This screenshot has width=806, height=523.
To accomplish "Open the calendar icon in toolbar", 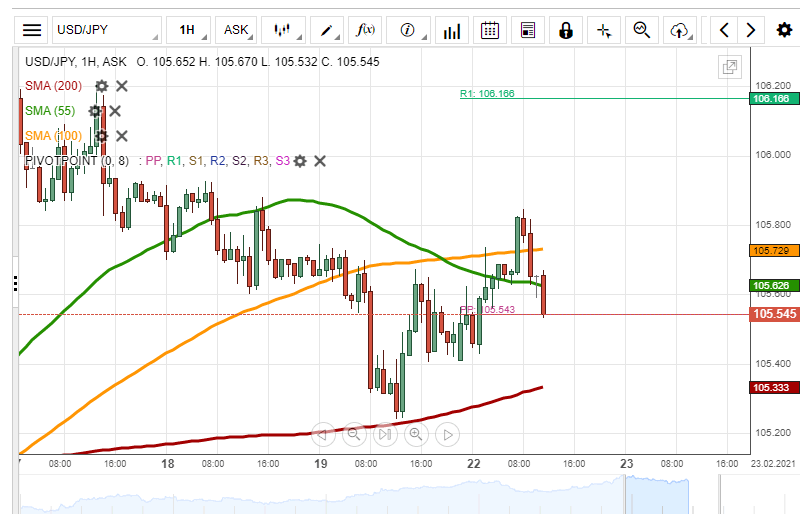I will (x=490, y=30).
